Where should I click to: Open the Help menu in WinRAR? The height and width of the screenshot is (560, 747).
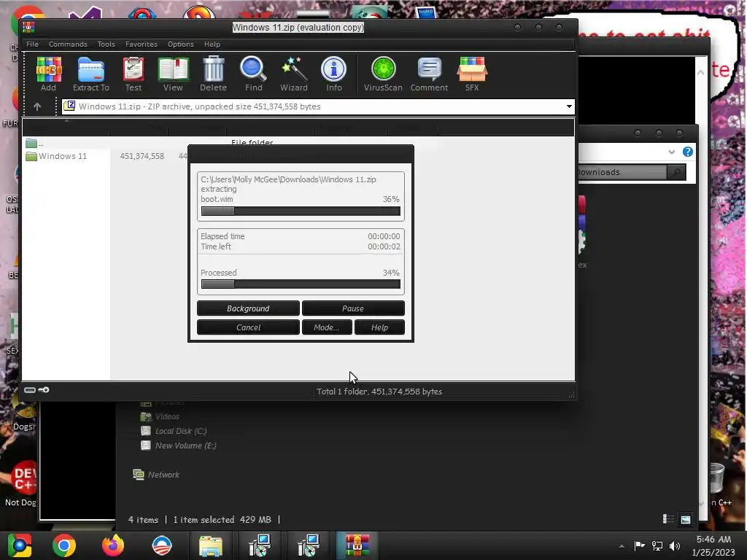tap(212, 44)
